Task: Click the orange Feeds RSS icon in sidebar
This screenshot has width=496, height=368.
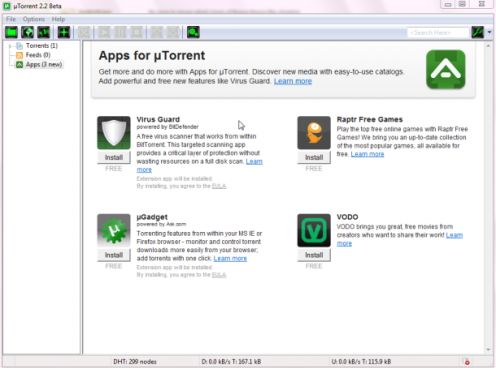Action: pos(20,55)
